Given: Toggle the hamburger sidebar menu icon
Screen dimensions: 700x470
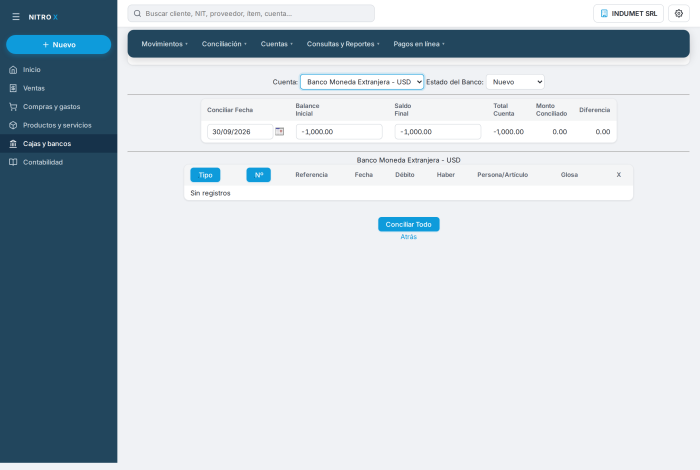Looking at the screenshot, I should (x=16, y=17).
